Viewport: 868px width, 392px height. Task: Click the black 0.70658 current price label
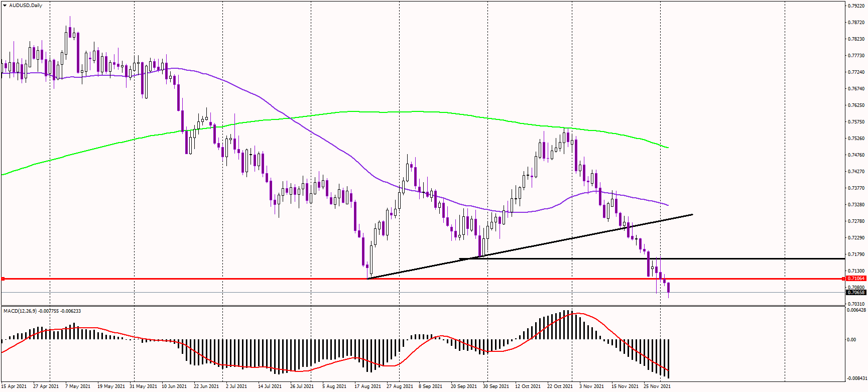(856, 292)
